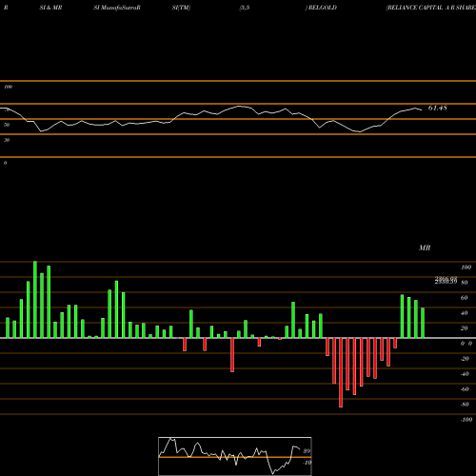Screen dimensions: 476x476
Task: Click the RSI axis label 50
Action: tap(7, 125)
